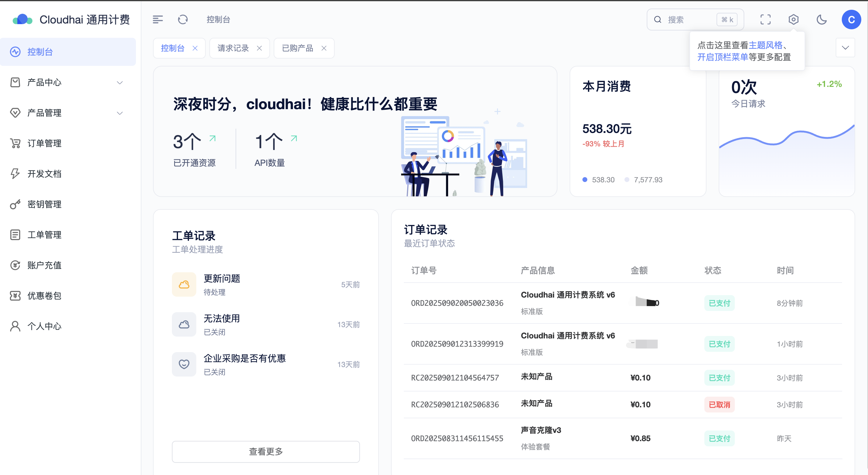This screenshot has height=475, width=868.
Task: Close the 控制台 tab
Action: click(195, 48)
